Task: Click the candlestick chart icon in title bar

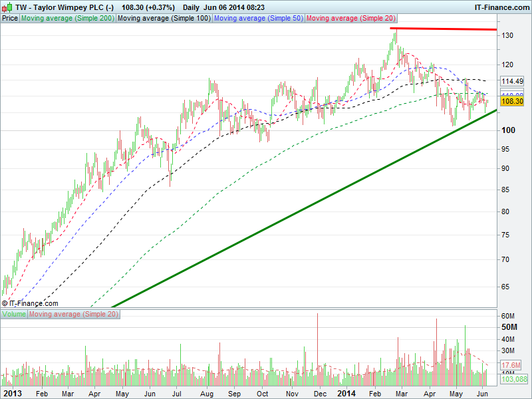Action: (x=7, y=7)
